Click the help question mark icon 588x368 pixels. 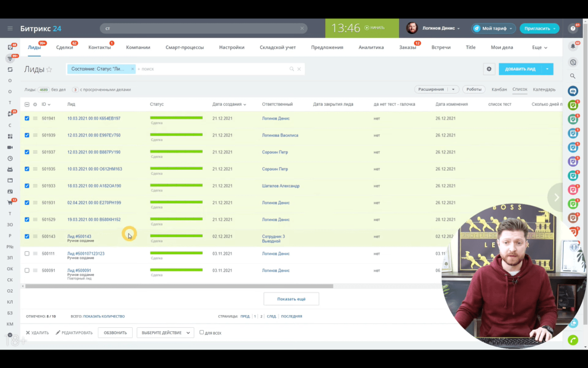coord(573,29)
